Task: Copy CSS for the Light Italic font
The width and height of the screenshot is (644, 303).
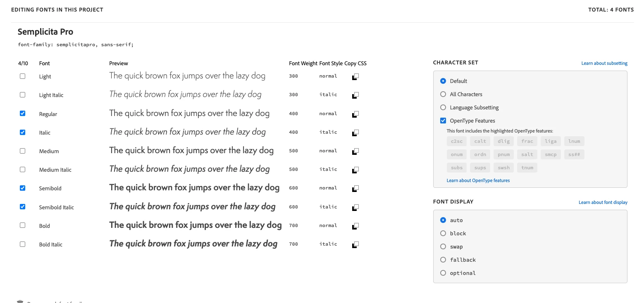Action: tap(355, 95)
